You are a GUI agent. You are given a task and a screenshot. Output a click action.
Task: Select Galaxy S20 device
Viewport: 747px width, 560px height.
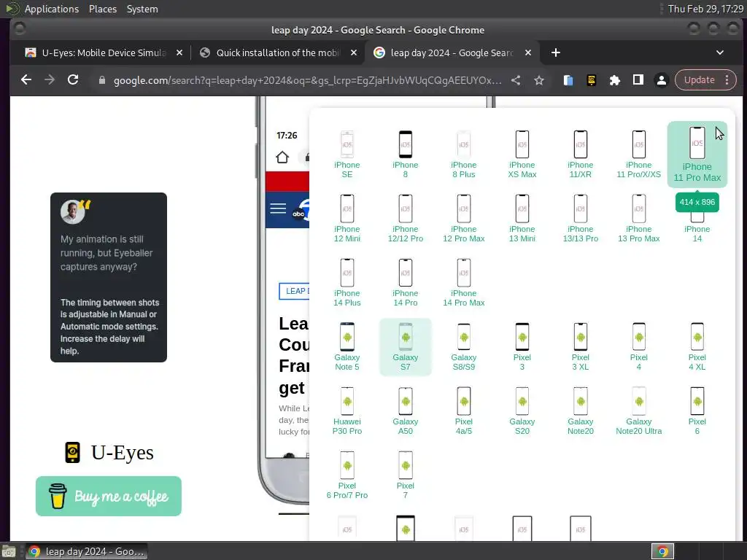522,411
